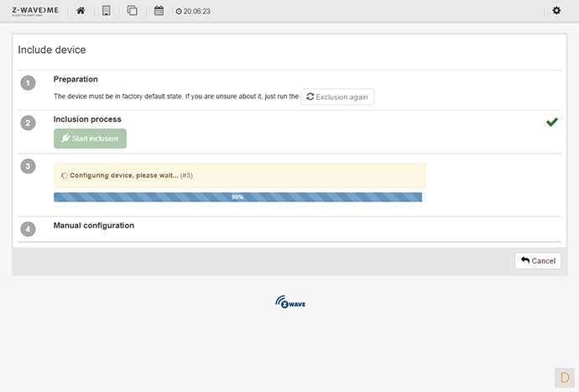579x392 pixels.
Task: Open the elements stacked-squares icon
Action: pos(133,11)
